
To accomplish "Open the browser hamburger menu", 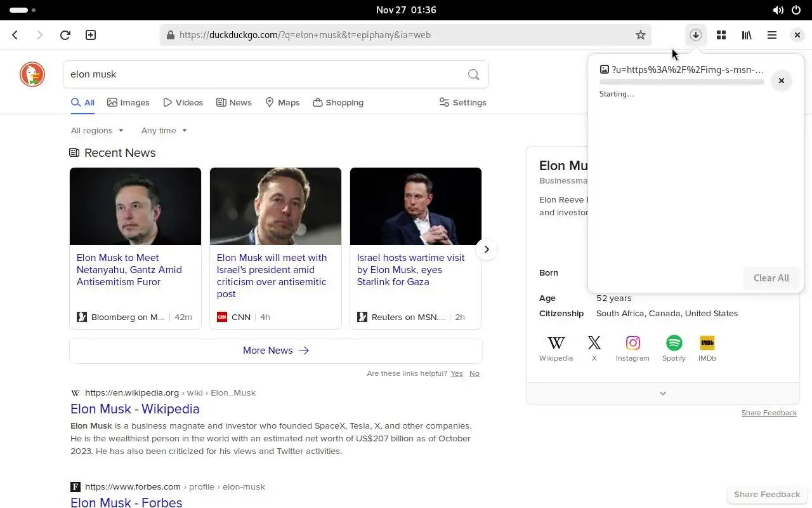I will [772, 35].
